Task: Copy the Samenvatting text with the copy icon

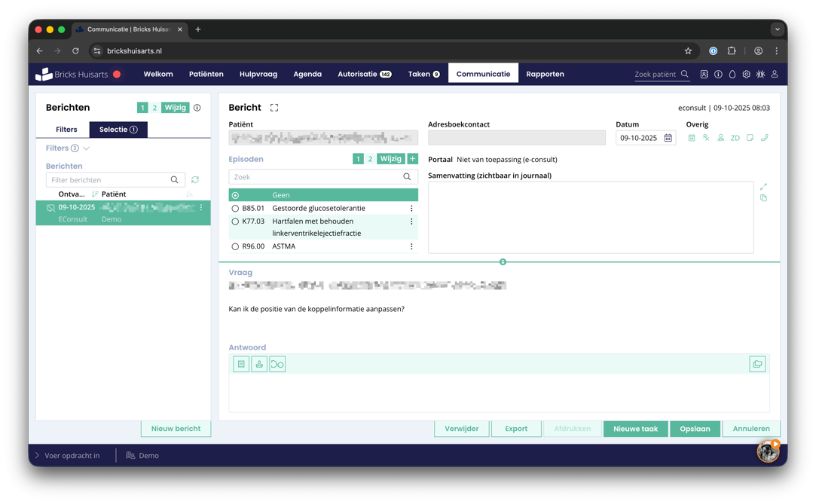Action: tap(763, 198)
